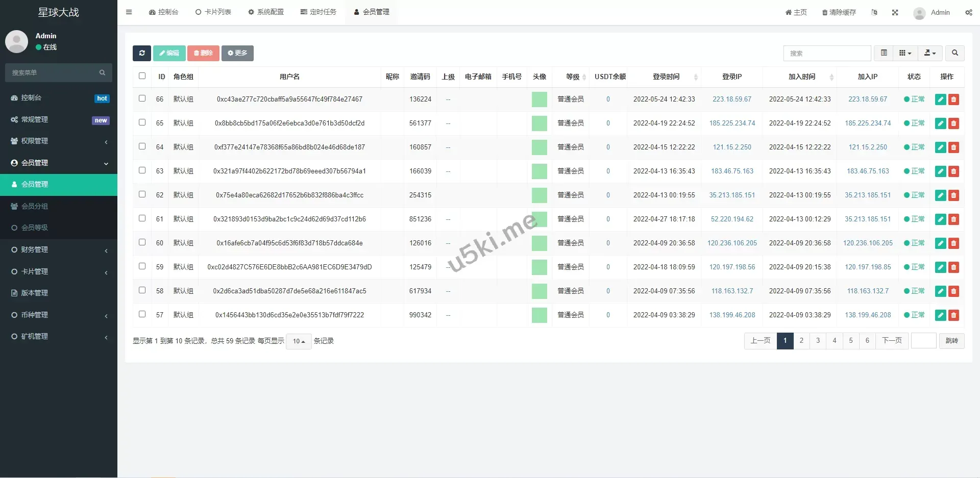Screen dimensions: 980x478
Task: Toggle the sidebar hamburger menu icon
Action: 129,12
